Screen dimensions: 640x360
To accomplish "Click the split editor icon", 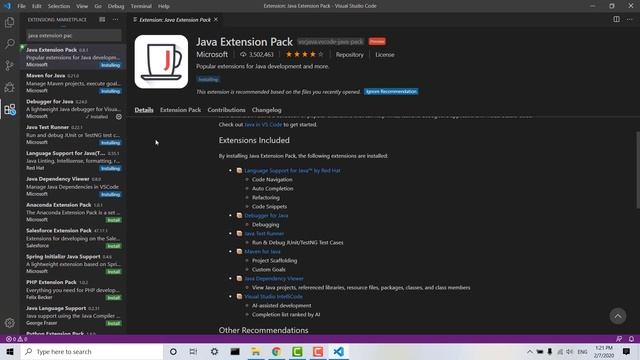I will (616, 20).
